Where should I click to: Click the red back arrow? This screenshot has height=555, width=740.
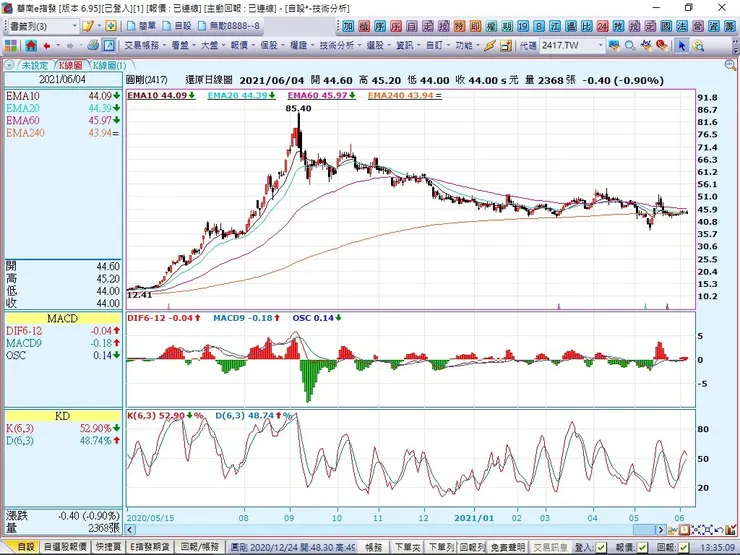(x=47, y=46)
